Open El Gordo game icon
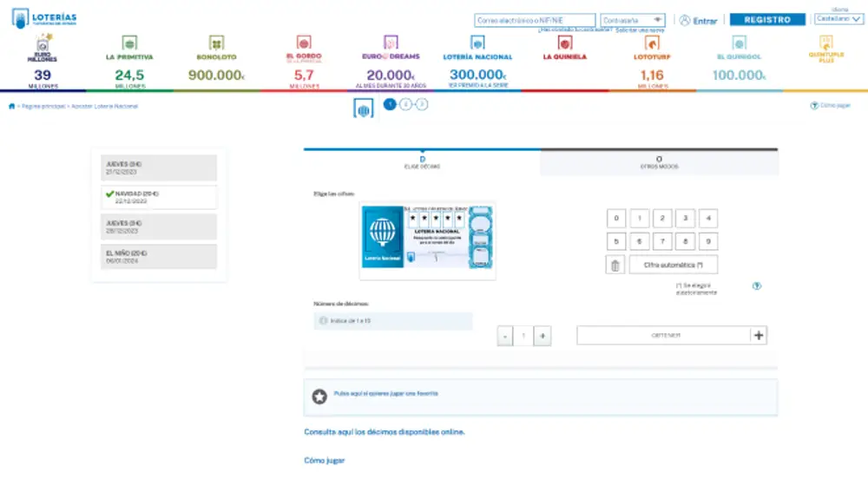The image size is (868, 492). click(304, 43)
